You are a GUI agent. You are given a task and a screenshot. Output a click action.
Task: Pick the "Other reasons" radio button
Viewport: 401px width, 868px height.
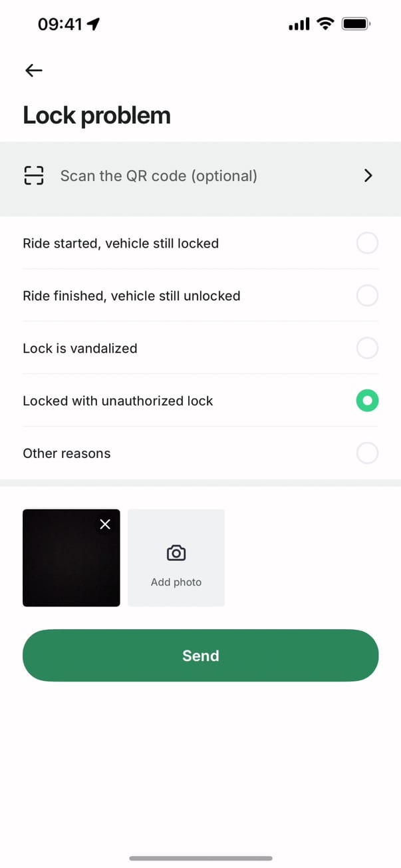pyautogui.click(x=367, y=453)
